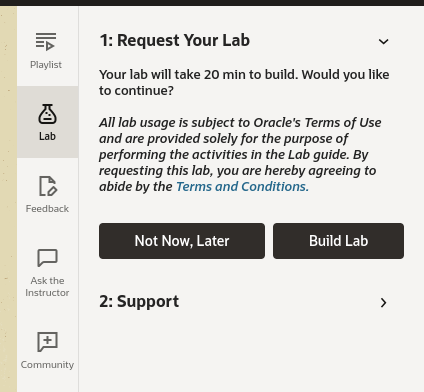Viewport: 424px width, 392px height.
Task: Click the '2: Support' heading
Action: point(139,301)
